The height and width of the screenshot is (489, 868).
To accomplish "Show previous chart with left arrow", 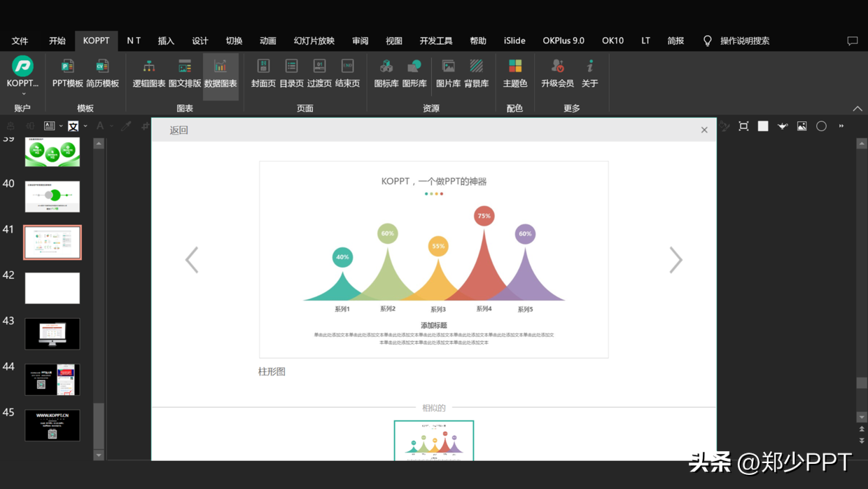I will coord(192,260).
